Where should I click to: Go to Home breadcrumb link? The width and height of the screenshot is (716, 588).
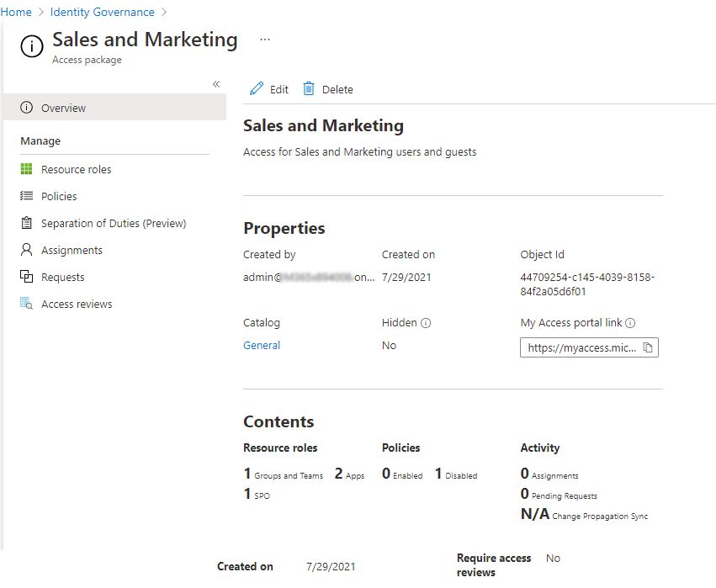tap(16, 12)
